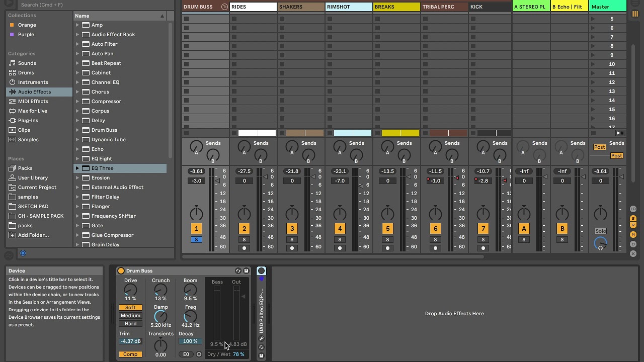Click UAD Pultec save preset icon
The height and width of the screenshot is (362, 644).
261,356
